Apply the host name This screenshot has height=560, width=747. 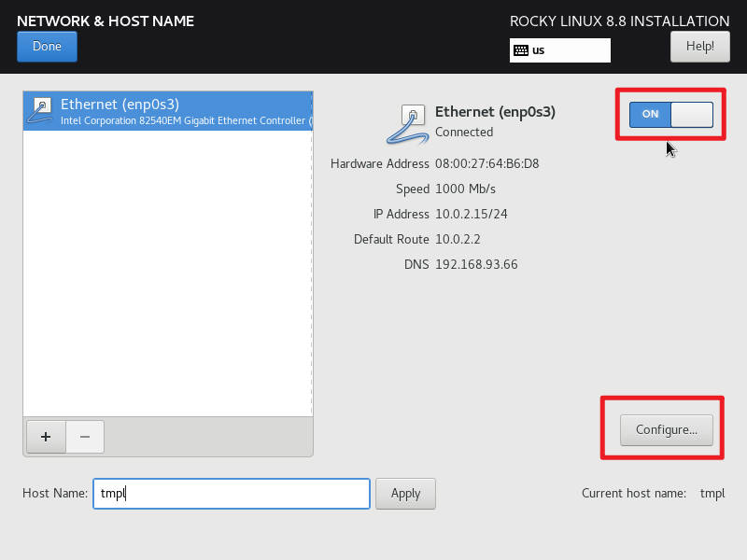(405, 494)
